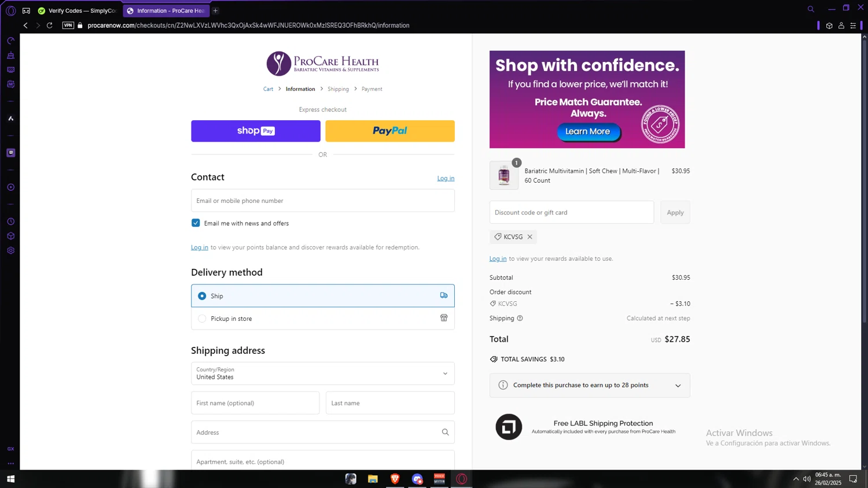Open Twitch panel in sidebar
The image size is (868, 488).
tap(10, 153)
